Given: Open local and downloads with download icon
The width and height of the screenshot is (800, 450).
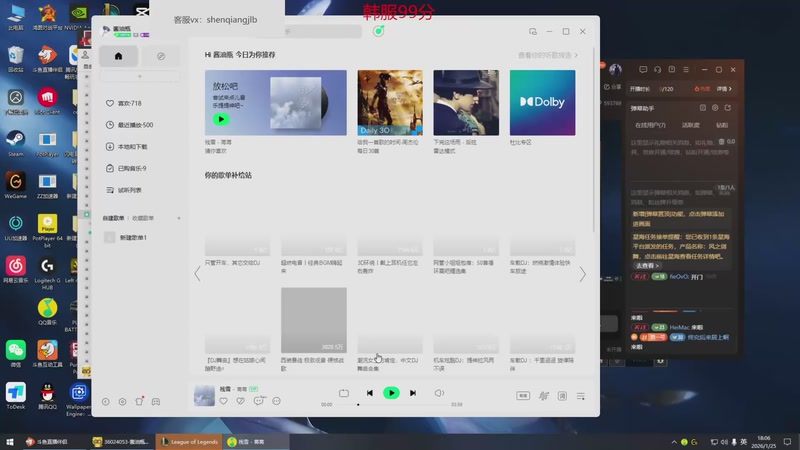Looking at the screenshot, I should click(127, 146).
